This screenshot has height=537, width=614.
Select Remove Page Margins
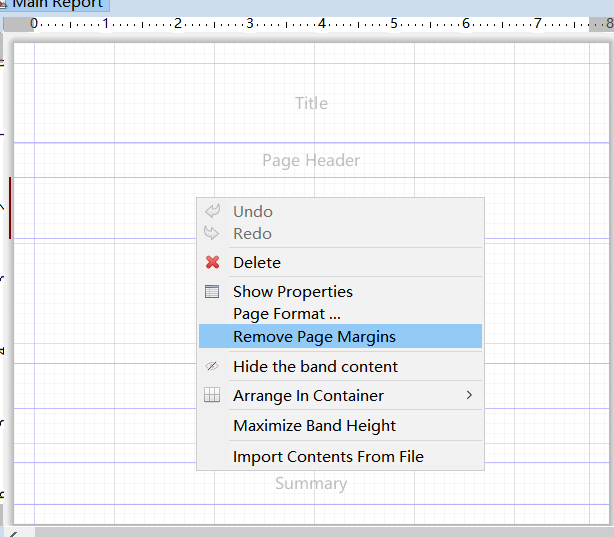click(x=340, y=336)
